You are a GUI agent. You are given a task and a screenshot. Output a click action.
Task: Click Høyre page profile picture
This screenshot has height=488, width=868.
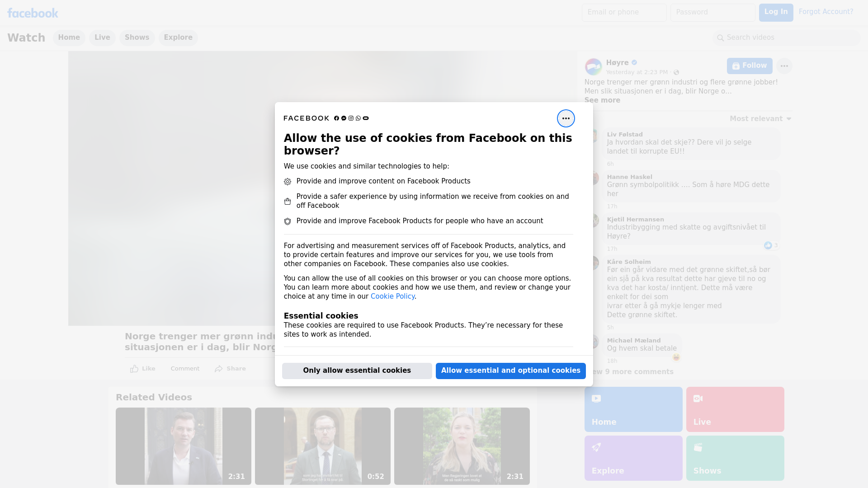(593, 67)
